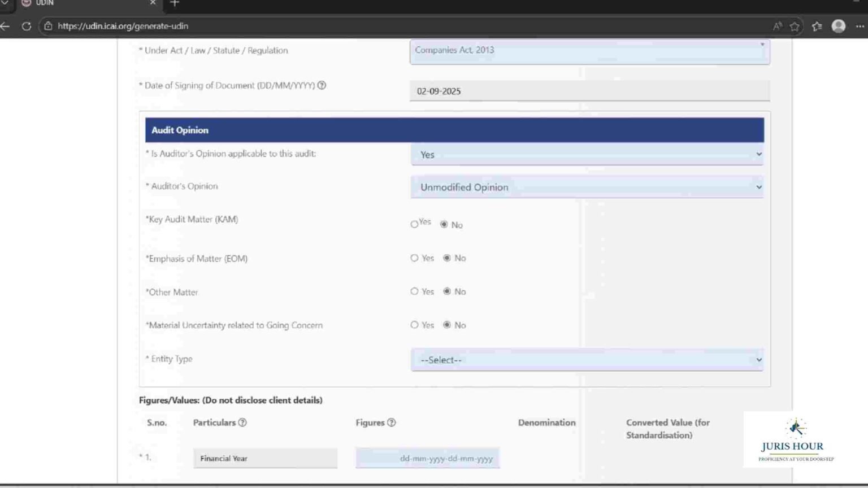Select Yes for Key Audit Matter
This screenshot has height=488, width=868.
coord(414,224)
